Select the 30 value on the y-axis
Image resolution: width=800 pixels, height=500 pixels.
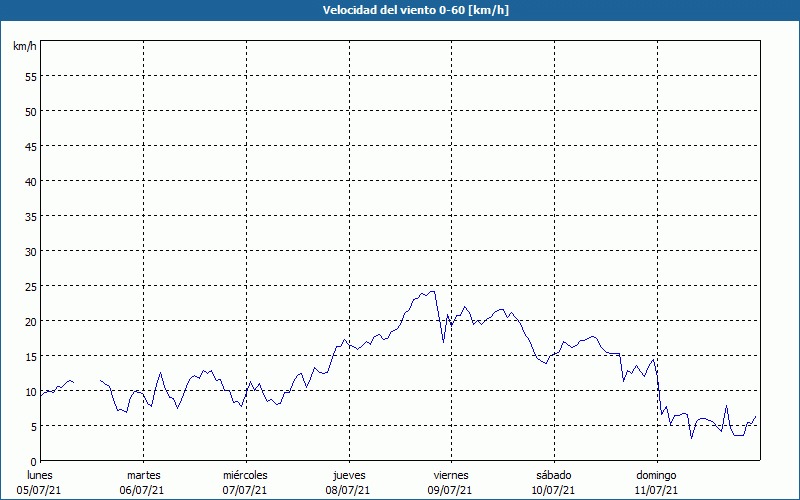31,252
